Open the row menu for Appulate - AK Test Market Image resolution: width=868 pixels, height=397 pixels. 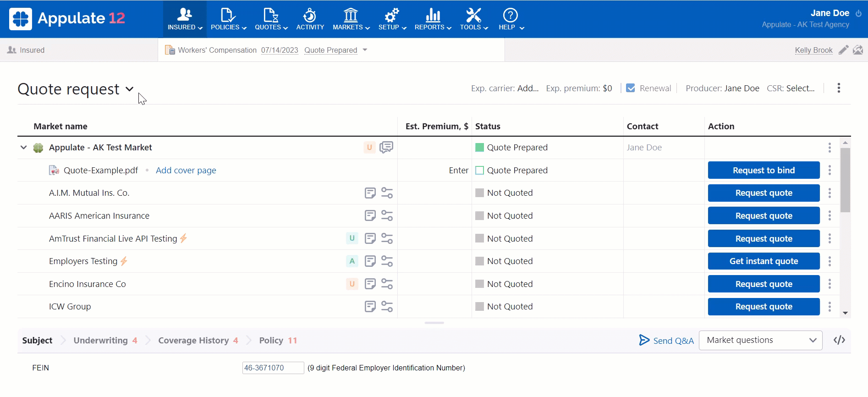click(830, 147)
